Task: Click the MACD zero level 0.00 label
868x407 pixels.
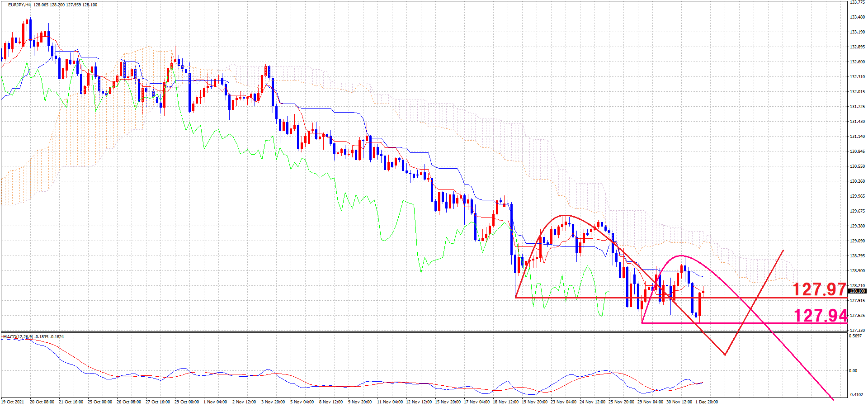Action: [853, 371]
